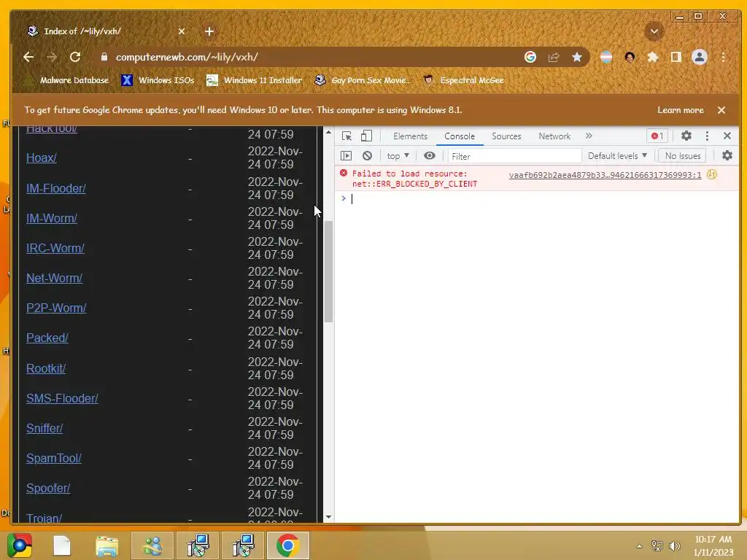This screenshot has width=747, height=560.
Task: Click the page scrollbar down arrow
Action: (328, 517)
